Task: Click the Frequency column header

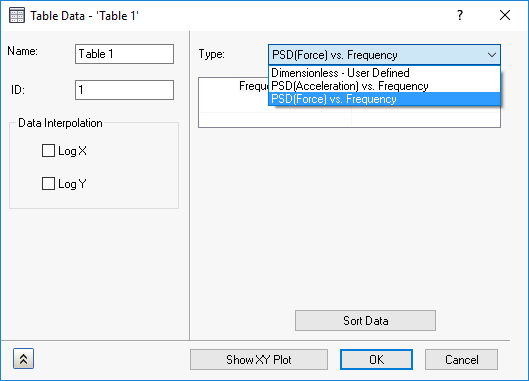Action: (254, 86)
